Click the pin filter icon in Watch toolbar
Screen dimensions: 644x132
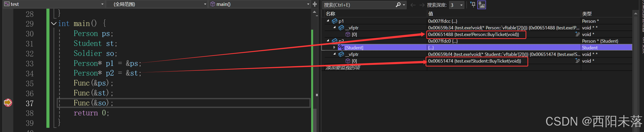473,5
